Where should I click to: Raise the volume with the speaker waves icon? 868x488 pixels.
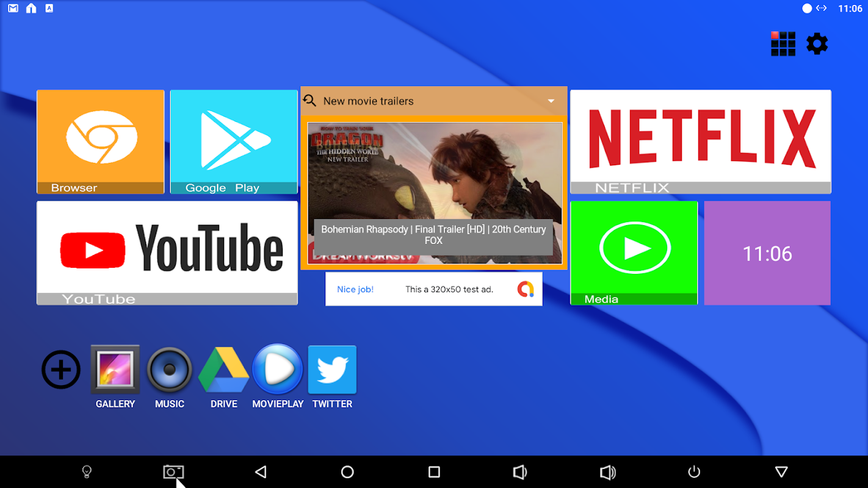[x=608, y=472]
